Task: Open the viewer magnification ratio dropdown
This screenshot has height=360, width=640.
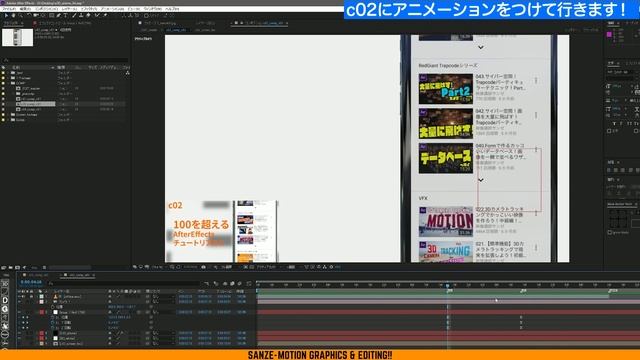Action: [x=158, y=267]
